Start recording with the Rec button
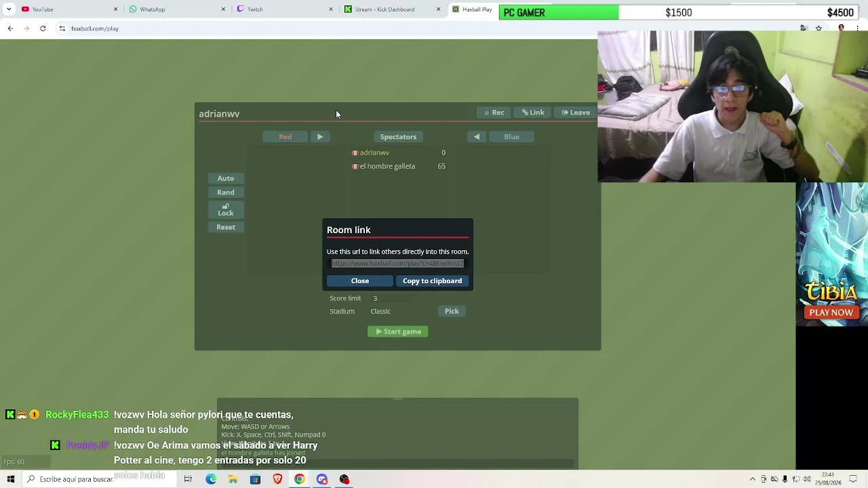The image size is (868, 488). 494,113
